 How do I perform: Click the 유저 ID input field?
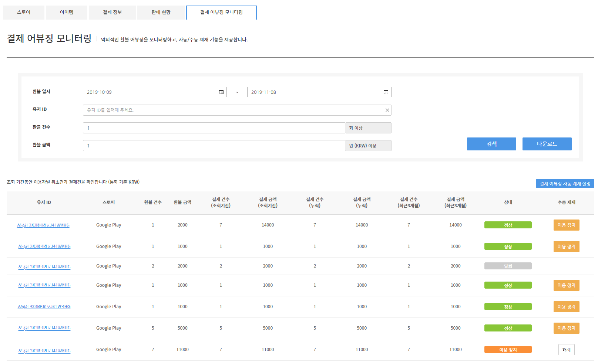pyautogui.click(x=237, y=110)
